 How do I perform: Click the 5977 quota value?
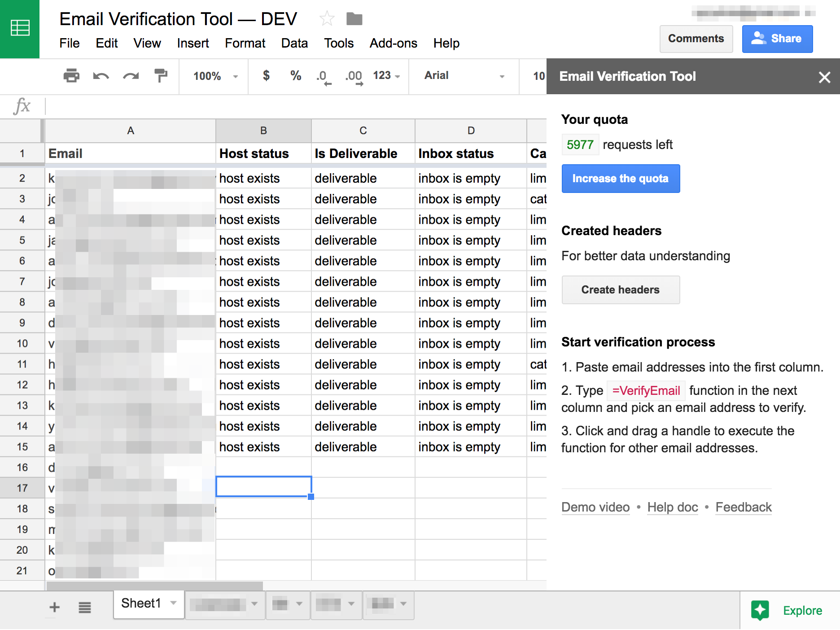pos(580,144)
